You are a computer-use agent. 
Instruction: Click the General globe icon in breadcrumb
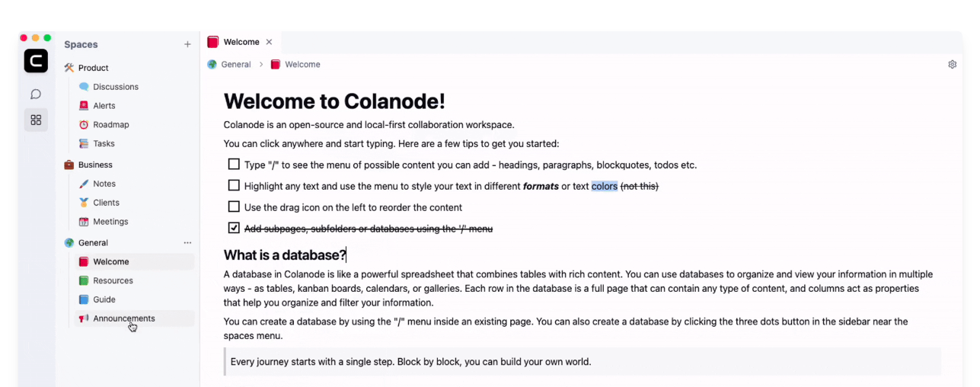tap(212, 65)
